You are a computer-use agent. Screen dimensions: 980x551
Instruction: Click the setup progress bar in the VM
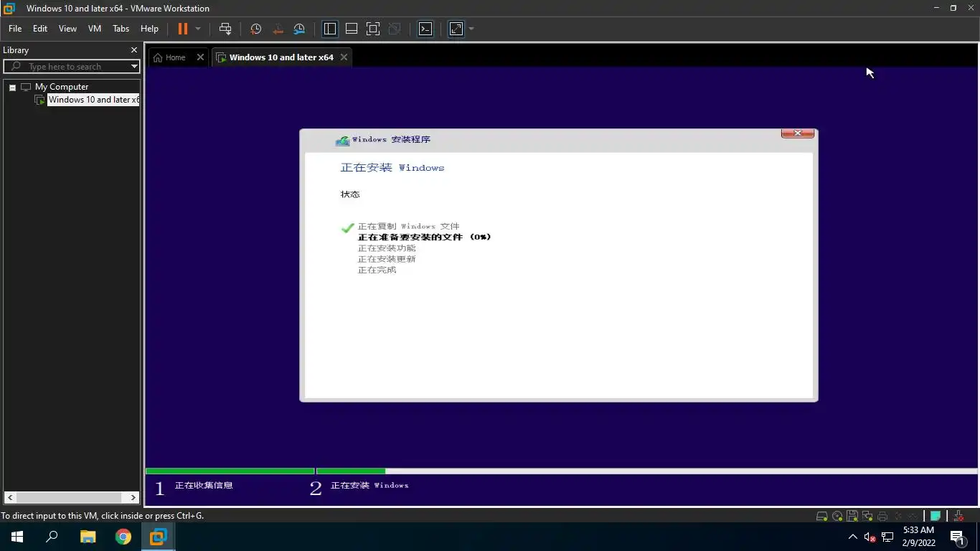(562, 471)
